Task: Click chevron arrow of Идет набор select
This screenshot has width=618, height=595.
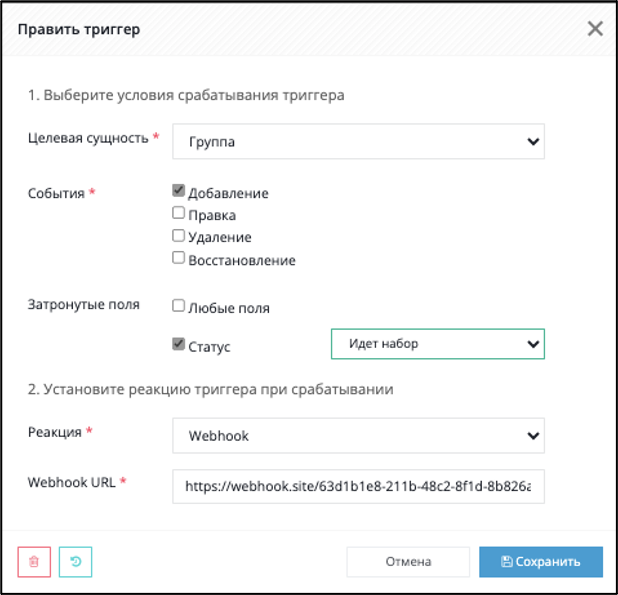Action: [x=533, y=344]
